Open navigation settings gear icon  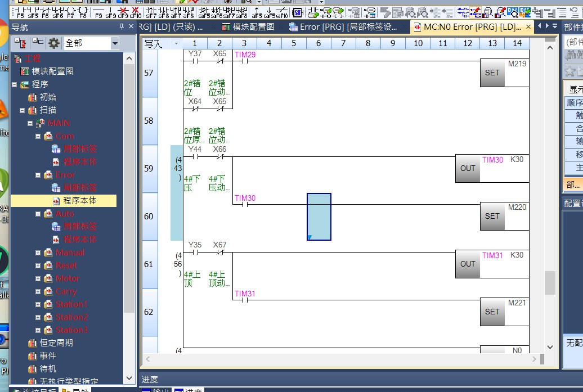54,43
